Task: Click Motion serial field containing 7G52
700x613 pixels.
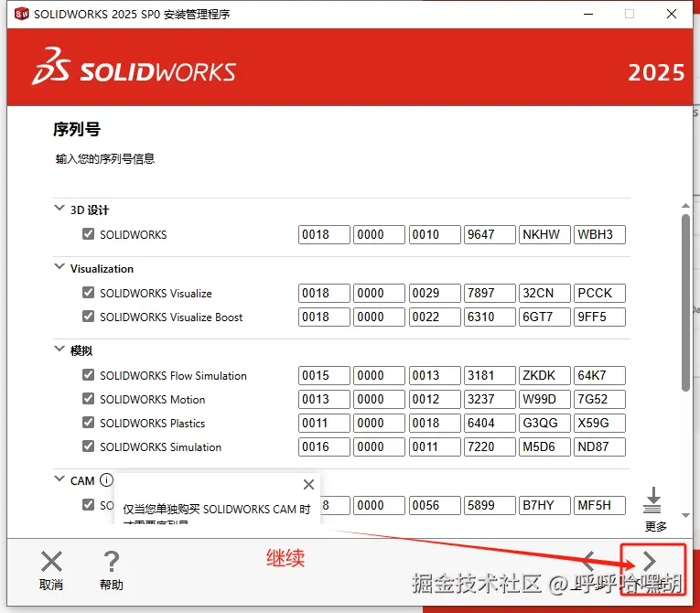Action: pyautogui.click(x=599, y=399)
